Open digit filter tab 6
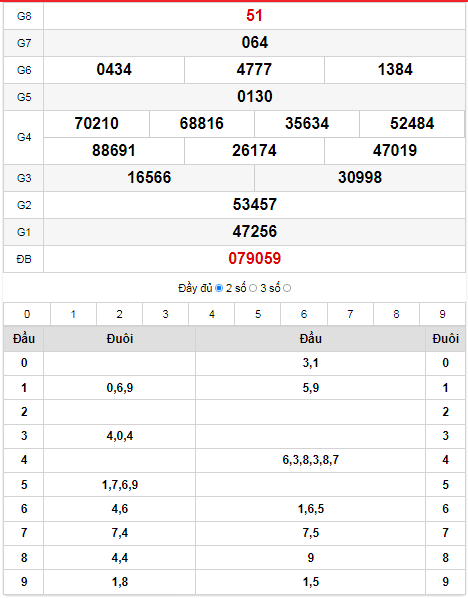Image resolution: width=468 pixels, height=598 pixels. (x=304, y=314)
